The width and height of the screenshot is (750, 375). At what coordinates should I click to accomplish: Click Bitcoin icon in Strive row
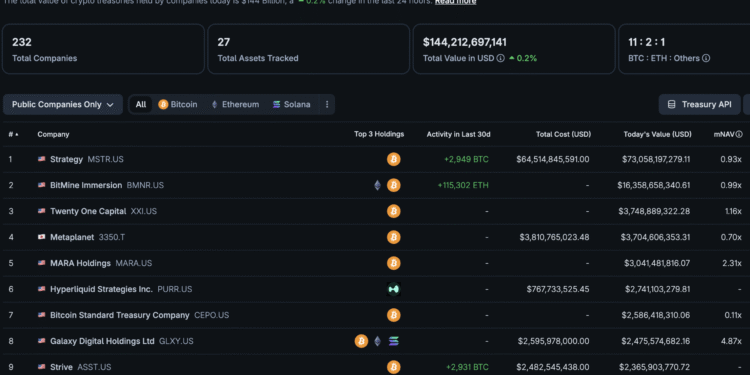point(394,367)
